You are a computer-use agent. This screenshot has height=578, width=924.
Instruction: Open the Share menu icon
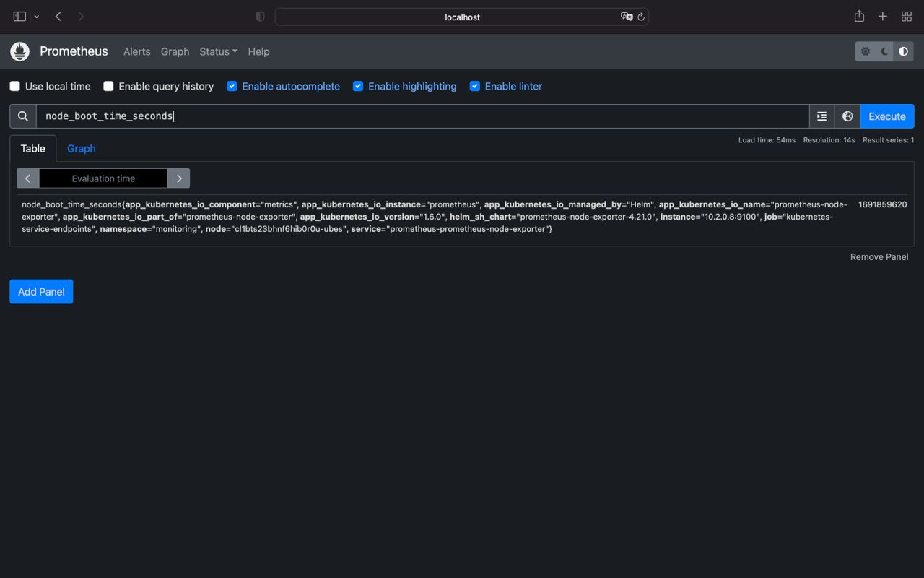pyautogui.click(x=859, y=16)
